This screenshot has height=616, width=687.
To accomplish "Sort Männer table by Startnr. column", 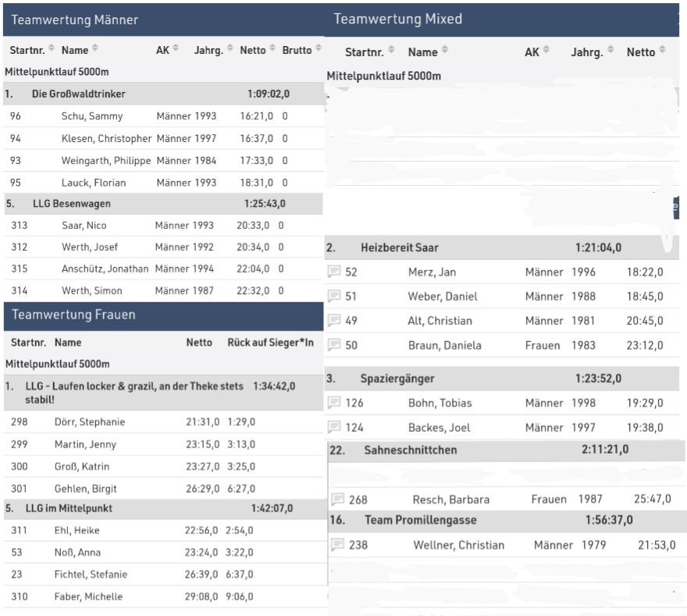I will pyautogui.click(x=32, y=50).
